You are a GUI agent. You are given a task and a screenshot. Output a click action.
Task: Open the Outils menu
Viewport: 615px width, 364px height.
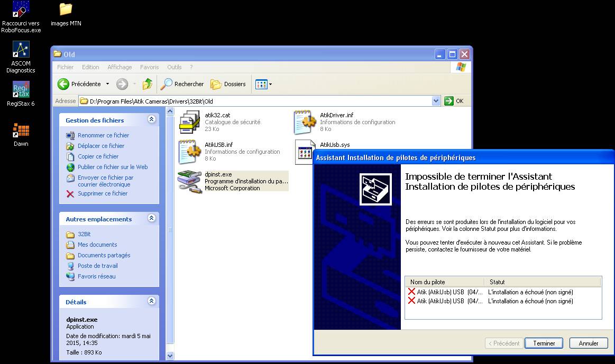coord(174,67)
